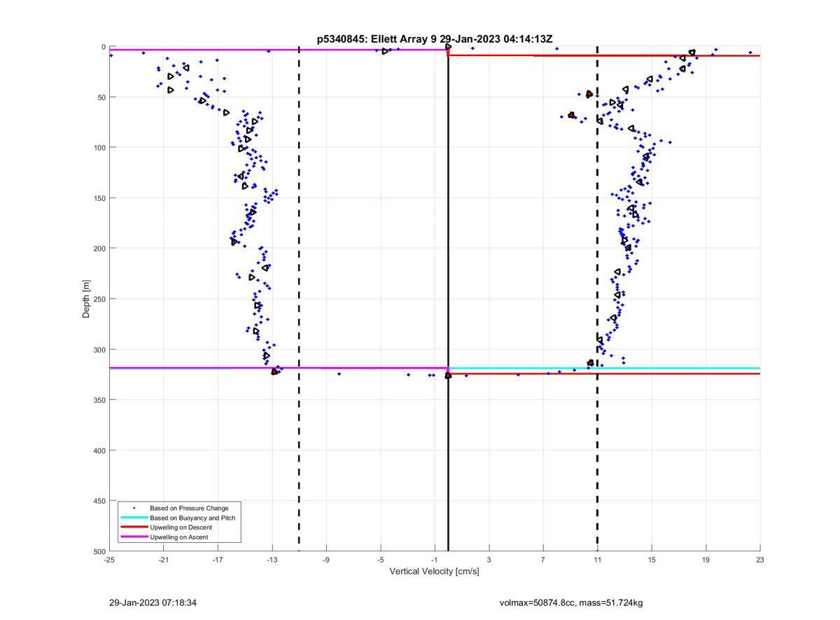The width and height of the screenshot is (840, 620).
Task: Click x-axis tick label '19'
Action: [x=706, y=560]
